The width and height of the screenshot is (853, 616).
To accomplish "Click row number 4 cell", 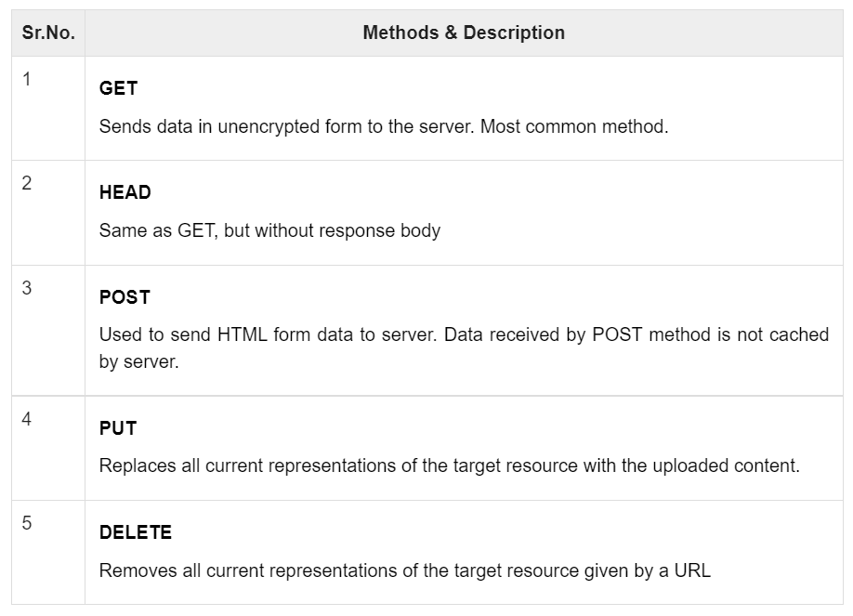I will (x=27, y=420).
